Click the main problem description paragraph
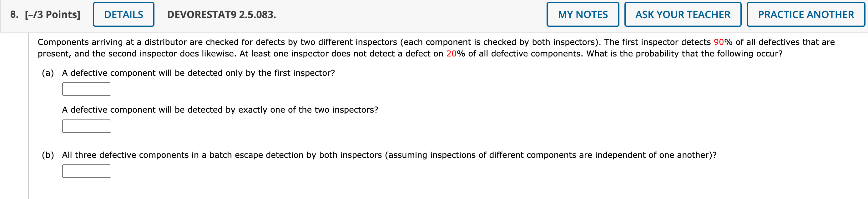 click(x=435, y=47)
